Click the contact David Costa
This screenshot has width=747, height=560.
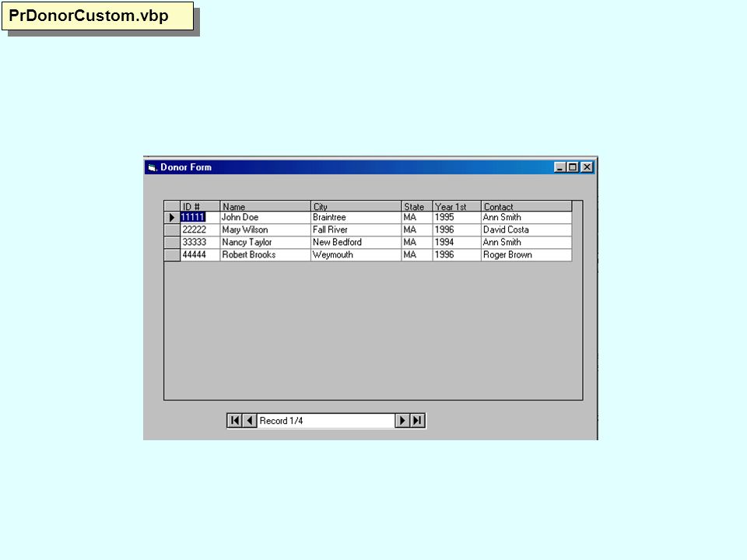[x=527, y=229]
